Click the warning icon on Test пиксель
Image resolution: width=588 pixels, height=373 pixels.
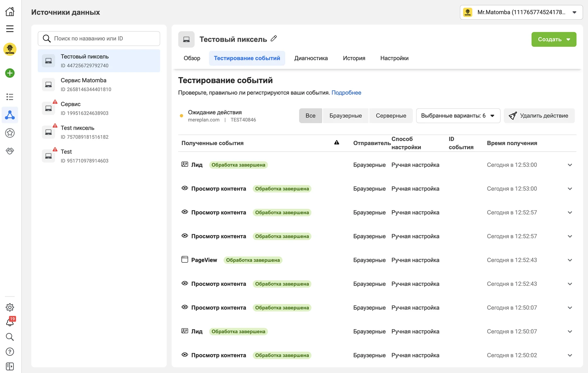click(55, 126)
